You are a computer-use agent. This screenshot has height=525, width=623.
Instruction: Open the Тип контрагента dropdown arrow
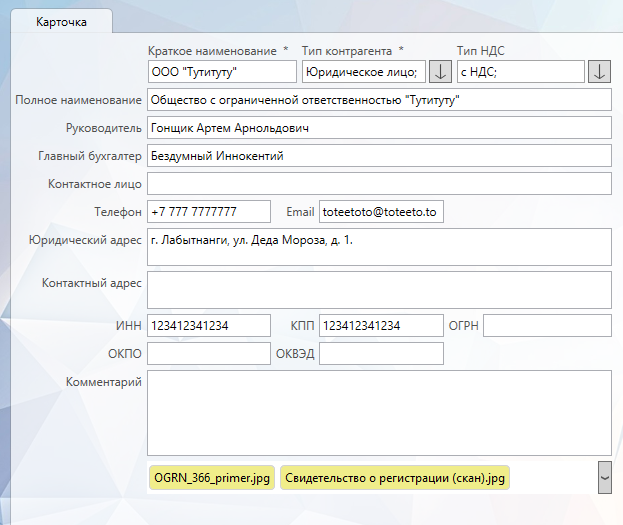[440, 72]
